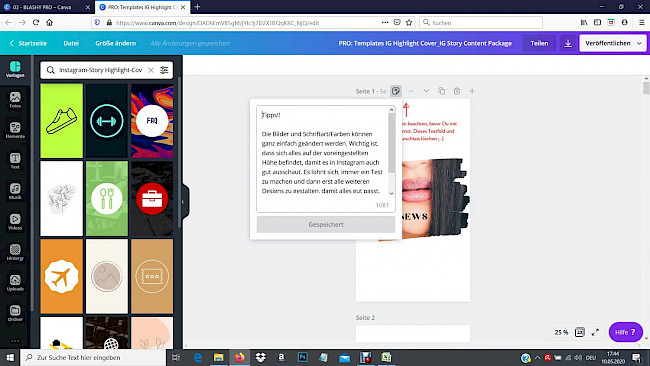Open the zoom level 25 % control
The width and height of the screenshot is (650, 366).
561,332
